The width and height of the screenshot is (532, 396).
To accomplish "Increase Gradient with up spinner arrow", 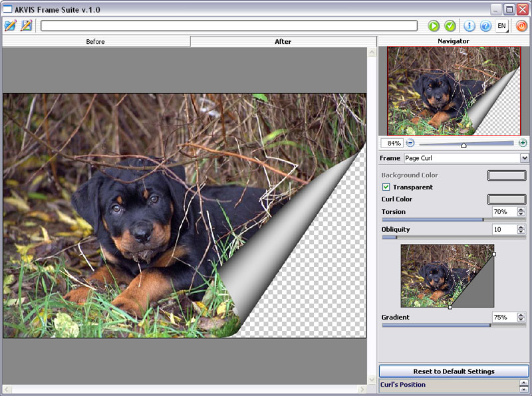I will [x=521, y=316].
